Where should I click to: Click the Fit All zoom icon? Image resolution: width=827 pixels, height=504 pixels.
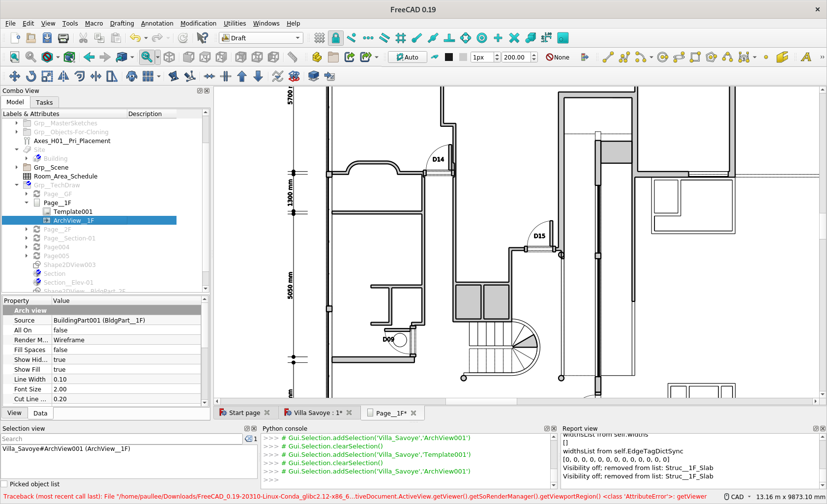click(14, 57)
